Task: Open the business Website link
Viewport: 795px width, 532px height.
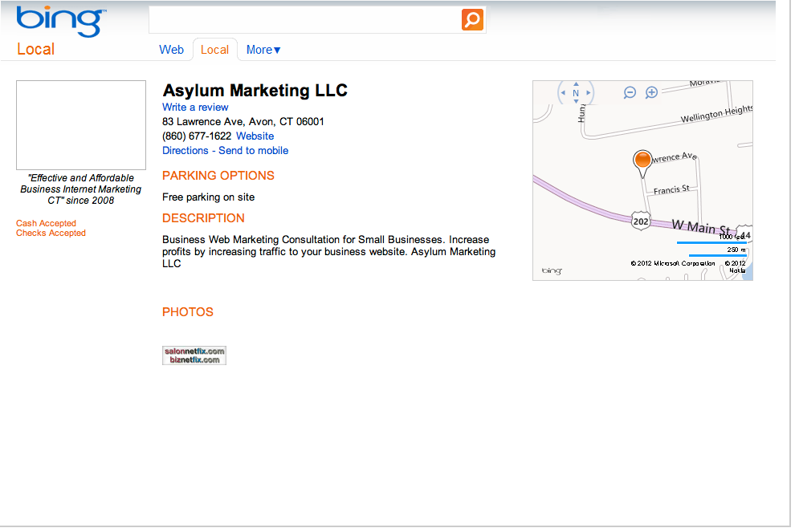Action: click(x=255, y=136)
